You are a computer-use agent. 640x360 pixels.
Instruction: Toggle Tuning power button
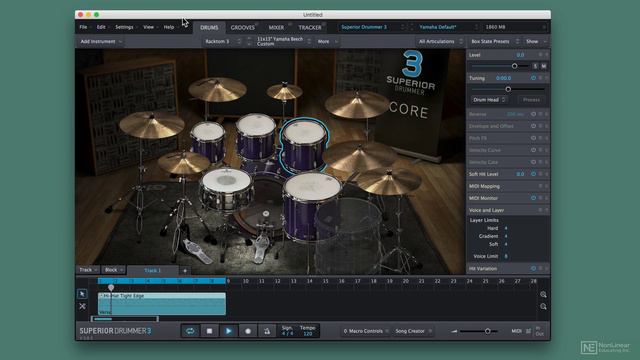click(533, 78)
